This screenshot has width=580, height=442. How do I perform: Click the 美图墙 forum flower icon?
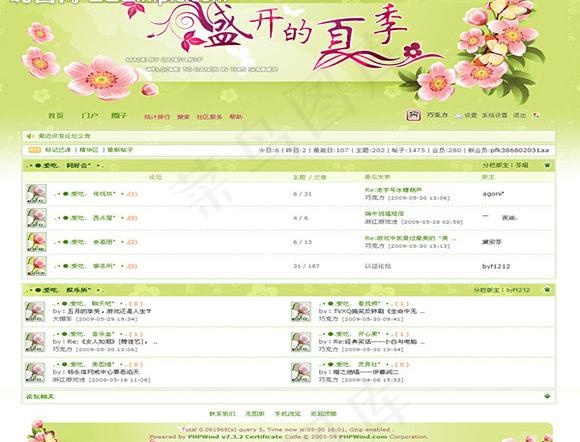point(35,372)
